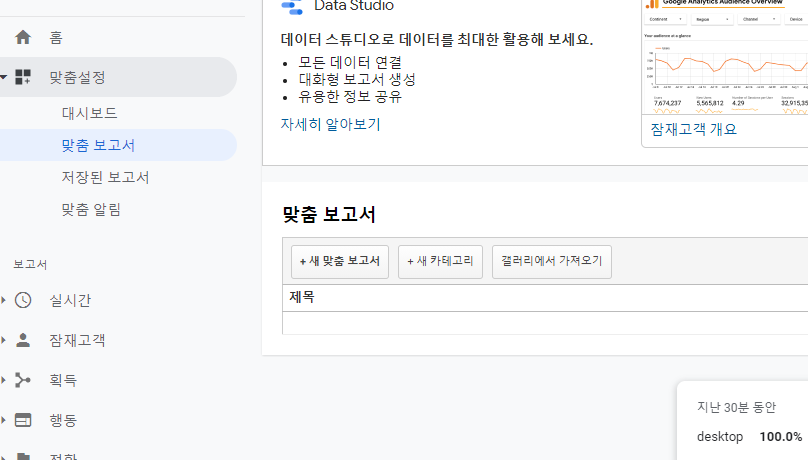Click the 유용한 정보 공유 bullet
This screenshot has width=808, height=460.
point(350,96)
